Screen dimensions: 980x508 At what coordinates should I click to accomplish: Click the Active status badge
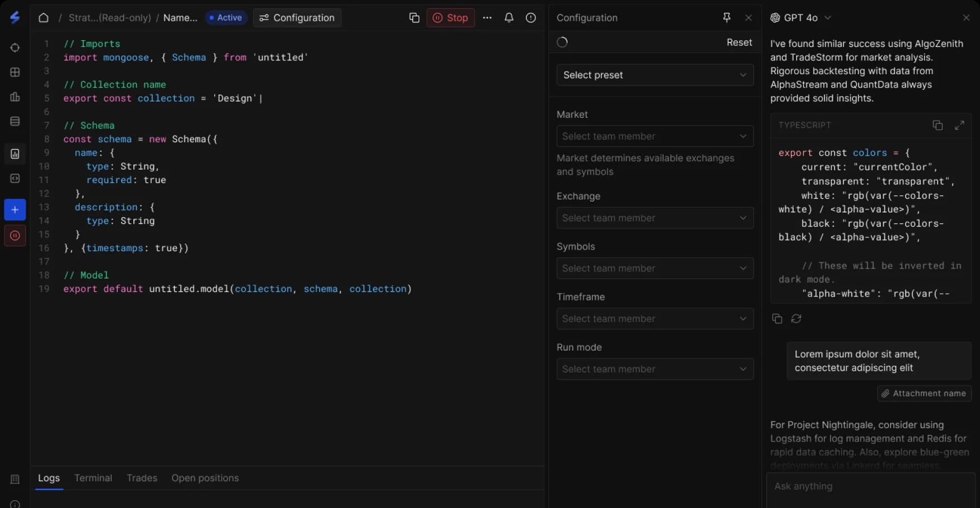[x=225, y=18]
